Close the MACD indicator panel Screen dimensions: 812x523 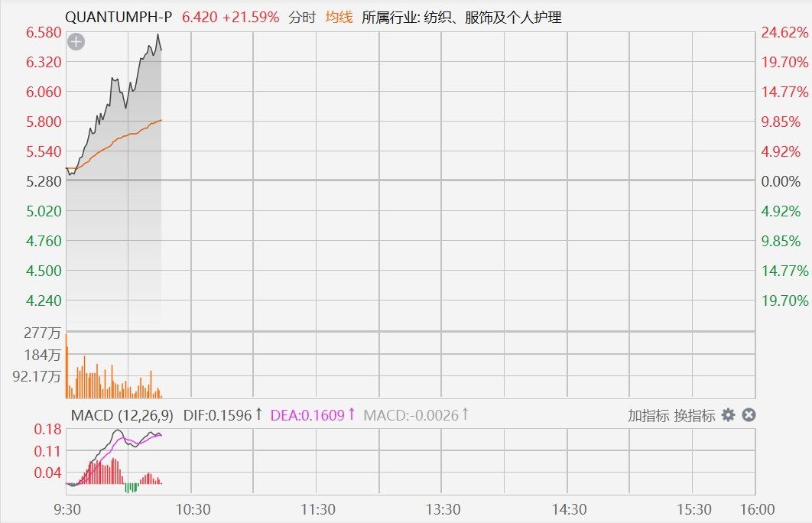point(749,414)
